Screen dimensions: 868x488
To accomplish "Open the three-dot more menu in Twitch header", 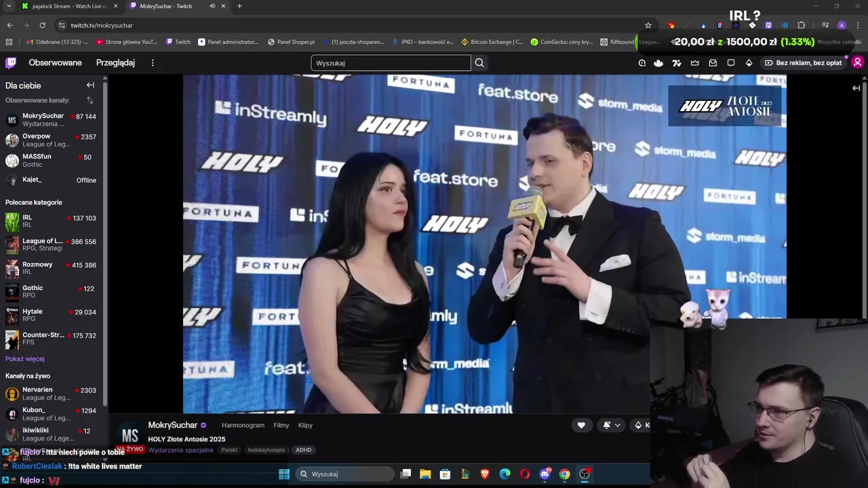I will (x=153, y=63).
